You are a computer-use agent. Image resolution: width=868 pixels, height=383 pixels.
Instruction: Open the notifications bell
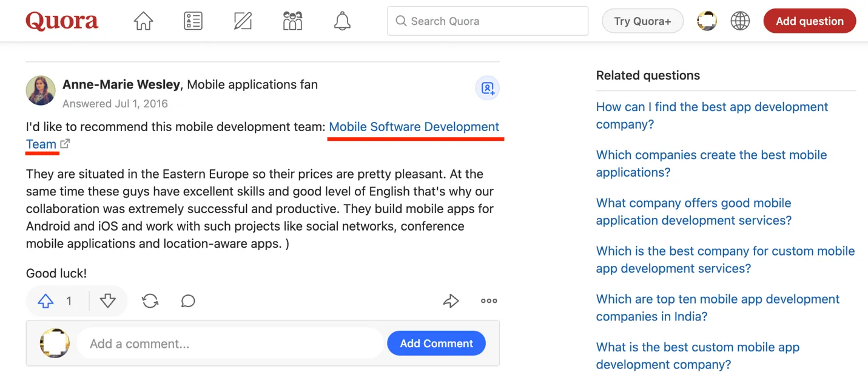point(342,21)
